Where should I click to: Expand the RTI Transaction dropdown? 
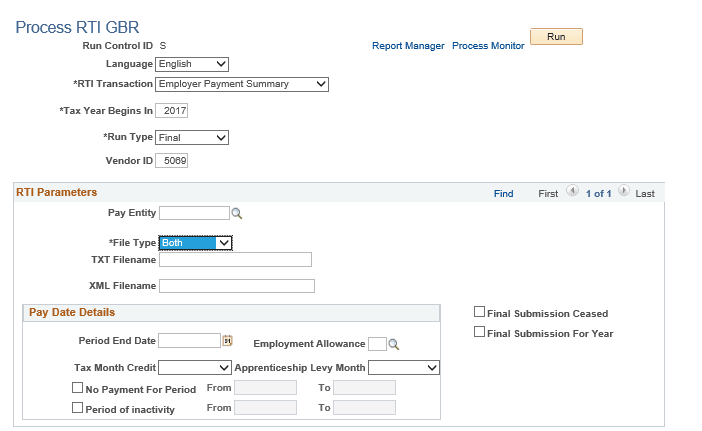coord(242,84)
